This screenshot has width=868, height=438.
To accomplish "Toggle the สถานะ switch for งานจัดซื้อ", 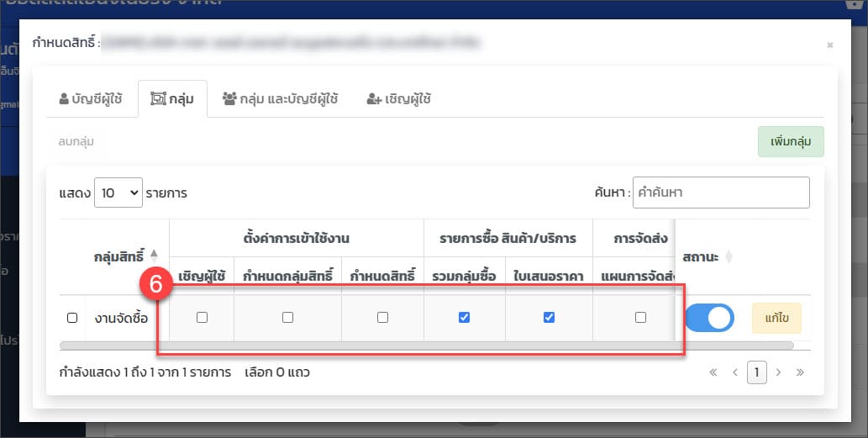I will (x=709, y=318).
